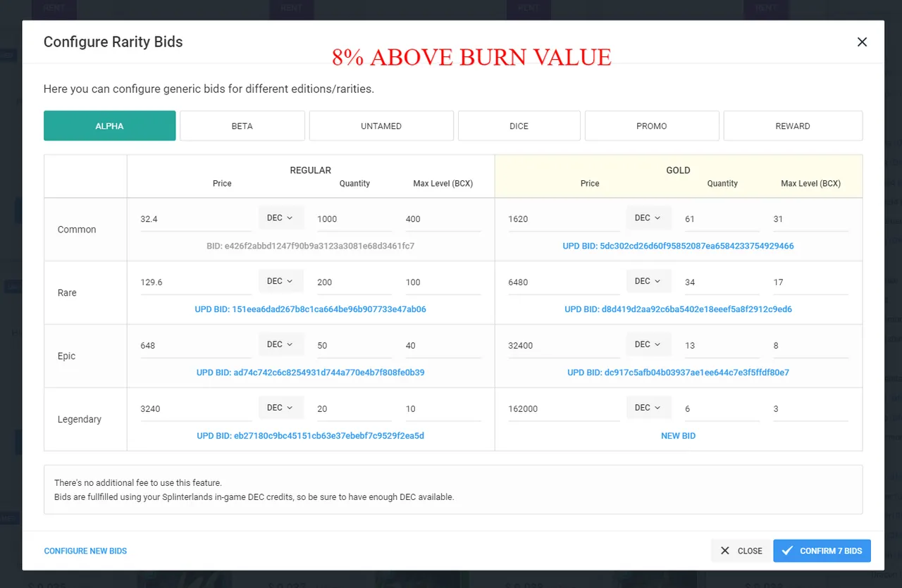Click the Legendary rarity row label
The height and width of the screenshot is (588, 902).
(x=80, y=420)
